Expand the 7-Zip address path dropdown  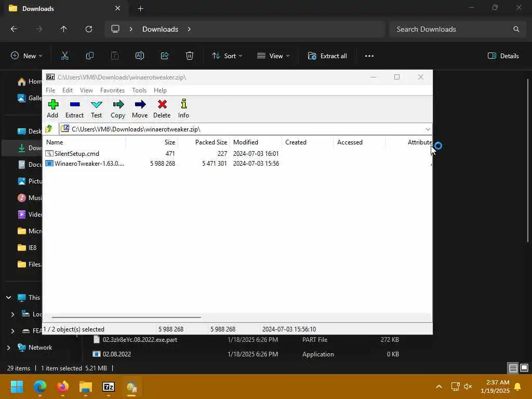click(x=428, y=129)
